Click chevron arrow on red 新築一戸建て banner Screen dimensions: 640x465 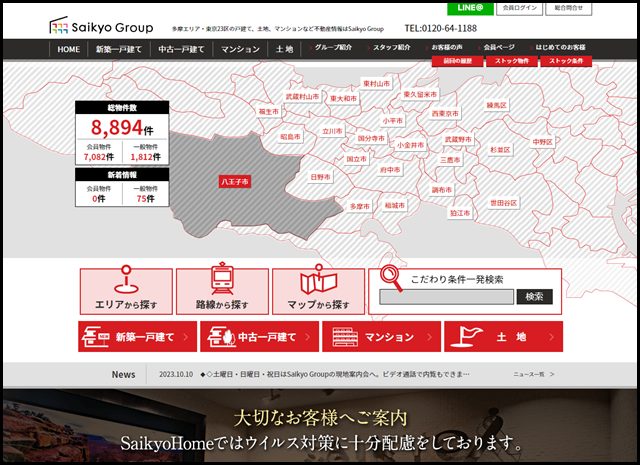coord(185,337)
